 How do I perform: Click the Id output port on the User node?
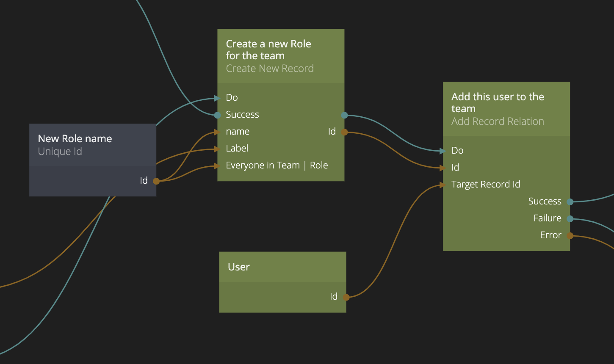(x=346, y=297)
